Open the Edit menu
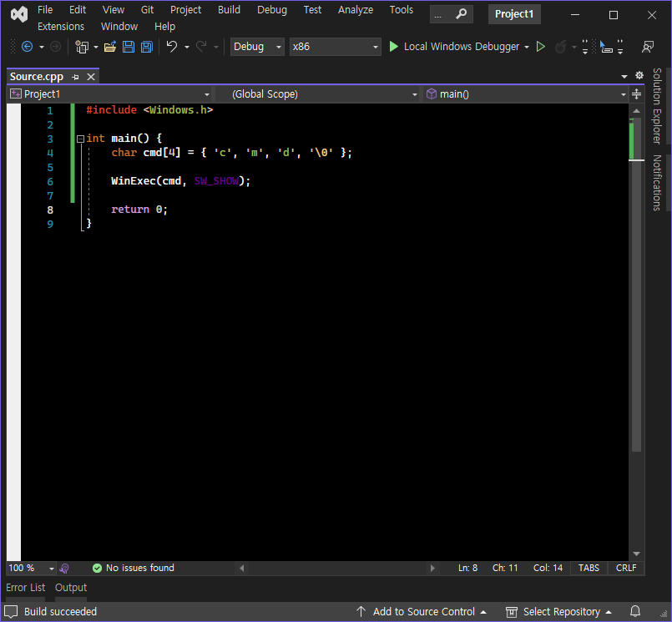The width and height of the screenshot is (672, 622). [78, 10]
